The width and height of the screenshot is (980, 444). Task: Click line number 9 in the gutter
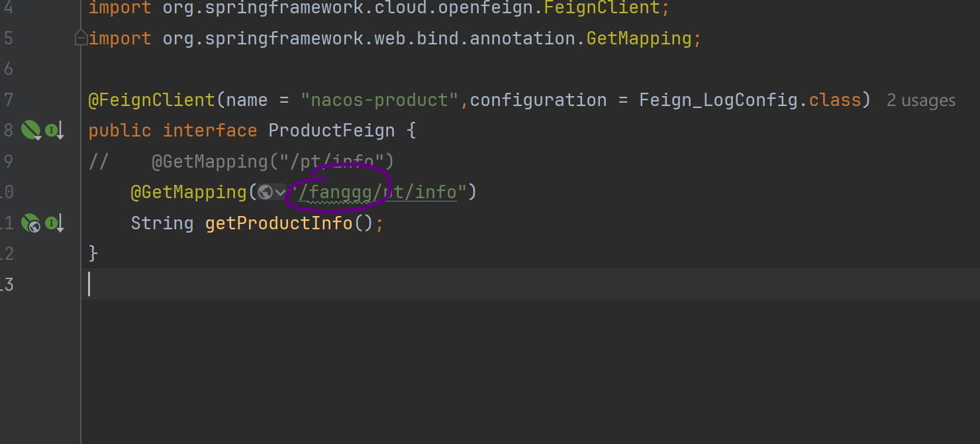tap(7, 162)
